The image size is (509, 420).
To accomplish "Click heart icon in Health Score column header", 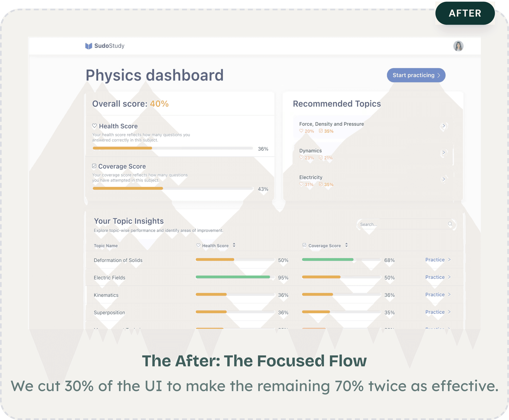I will pyautogui.click(x=198, y=245).
